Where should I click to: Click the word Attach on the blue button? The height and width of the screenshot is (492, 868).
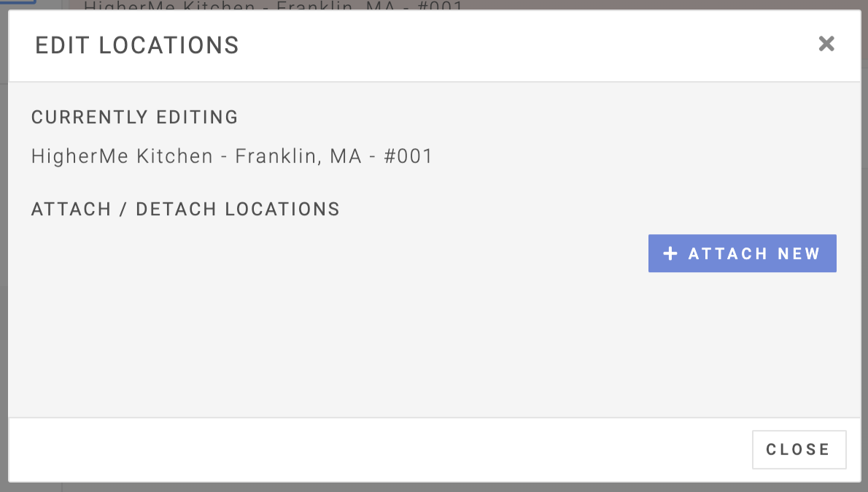pos(728,253)
